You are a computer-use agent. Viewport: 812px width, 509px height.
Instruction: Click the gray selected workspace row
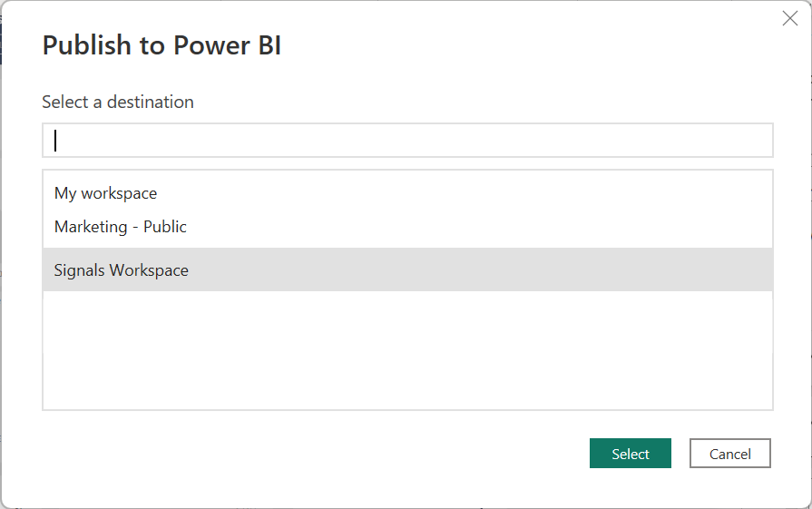407,269
